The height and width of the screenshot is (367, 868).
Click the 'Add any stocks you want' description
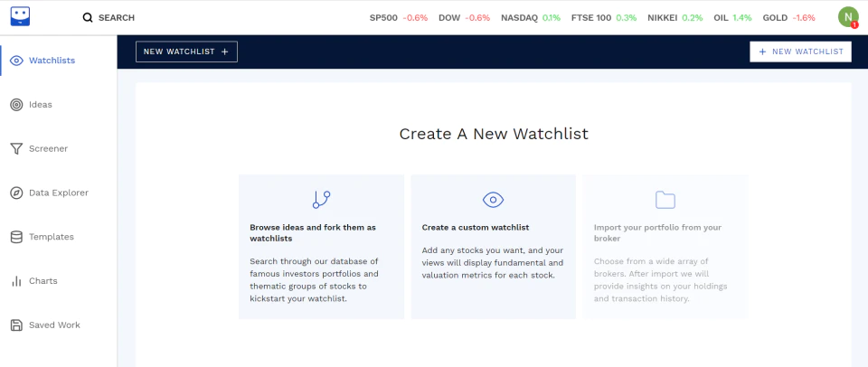tap(493, 263)
